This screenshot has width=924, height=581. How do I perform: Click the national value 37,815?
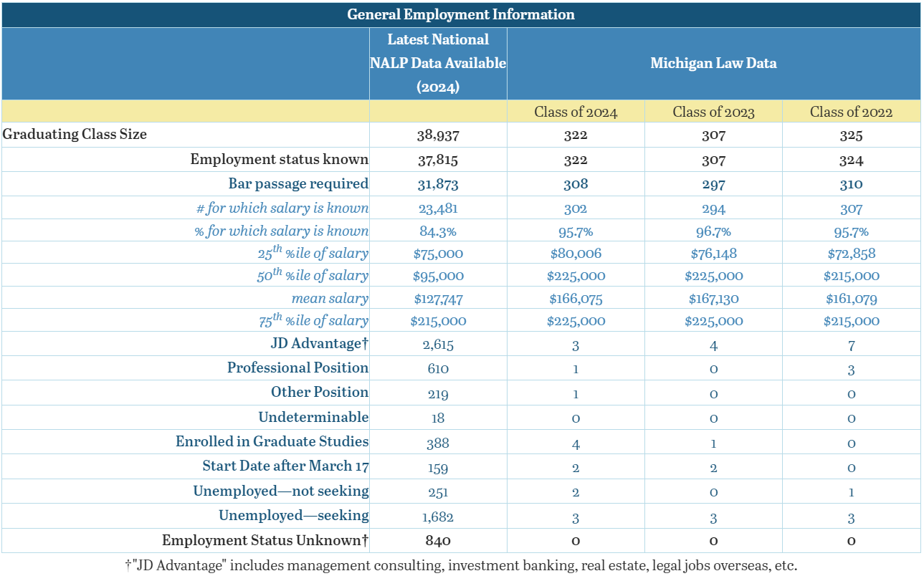coord(438,160)
